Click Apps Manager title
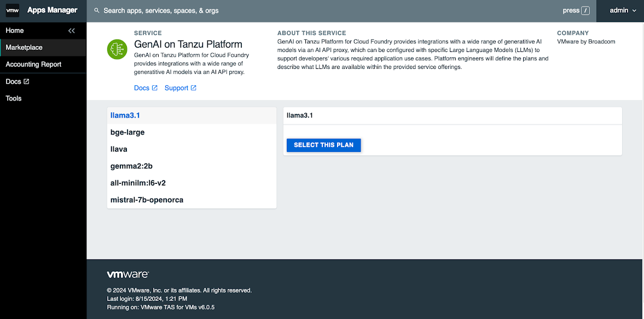Screen dimensions: 644x319 click(52, 10)
